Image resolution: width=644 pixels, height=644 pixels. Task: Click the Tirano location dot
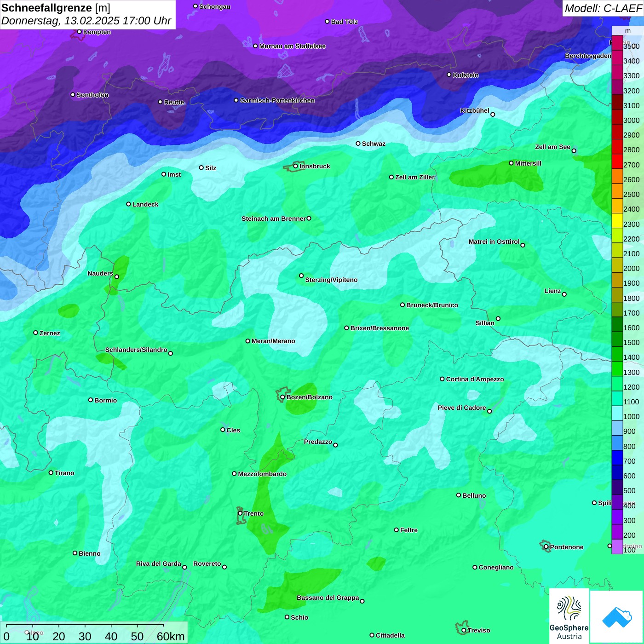coord(51,472)
